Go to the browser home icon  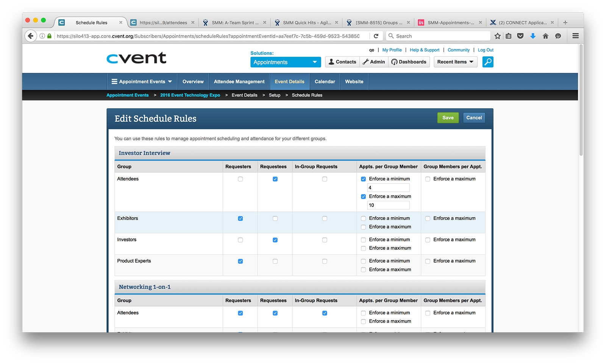(545, 36)
